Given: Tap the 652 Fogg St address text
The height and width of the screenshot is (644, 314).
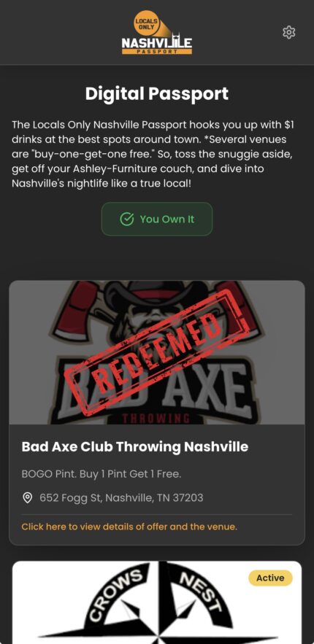Looking at the screenshot, I should pos(121,498).
